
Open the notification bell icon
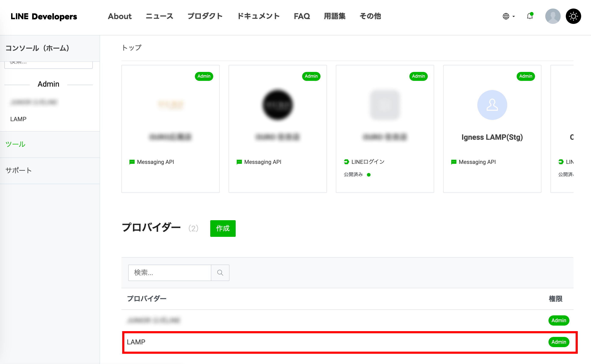[529, 16]
